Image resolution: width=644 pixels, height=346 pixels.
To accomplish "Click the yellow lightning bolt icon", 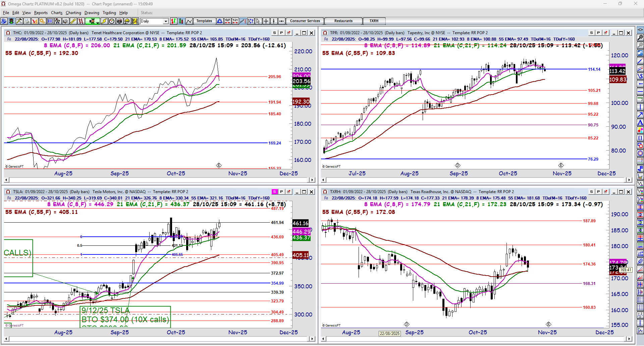I will point(104,21).
